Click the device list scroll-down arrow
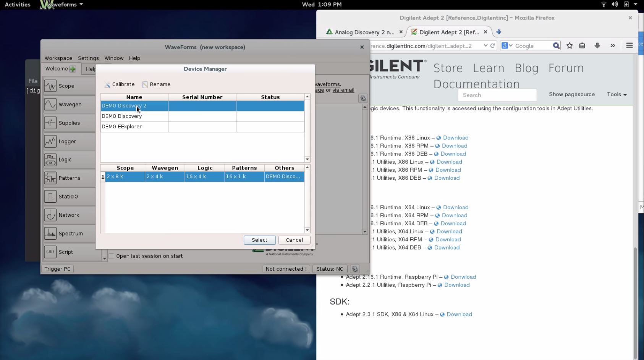The width and height of the screenshot is (644, 360). pos(307,159)
